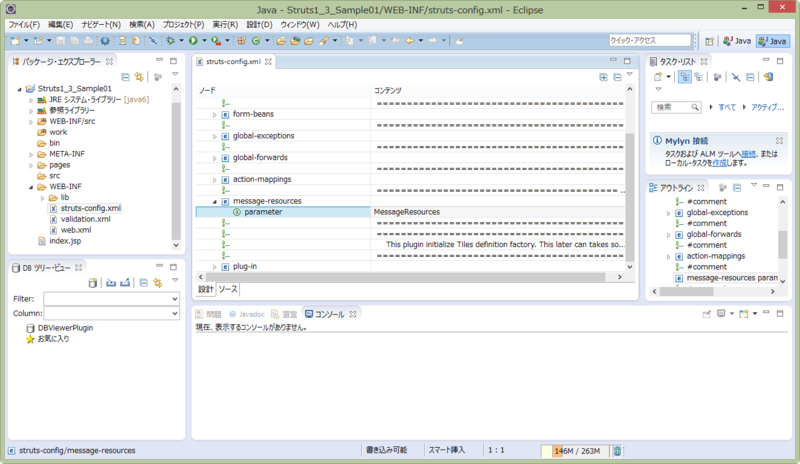The image size is (800, 464).
Task: Expand the action-mappings node in editor
Action: coord(215,180)
